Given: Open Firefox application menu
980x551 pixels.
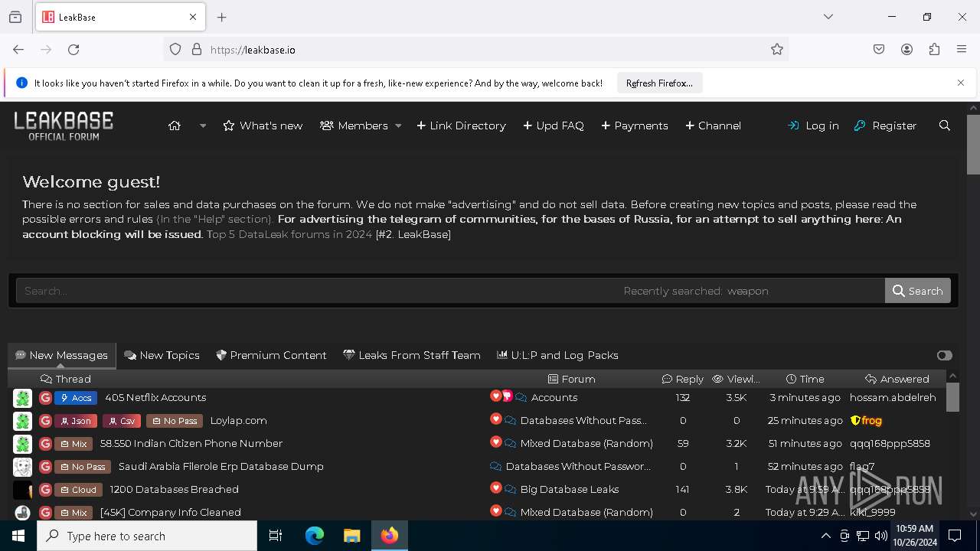Looking at the screenshot, I should click(962, 50).
